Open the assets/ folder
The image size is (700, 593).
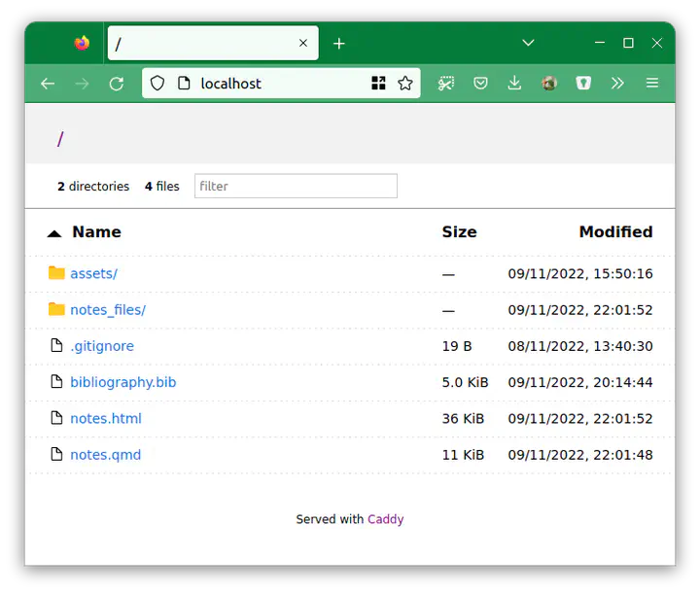tap(93, 274)
